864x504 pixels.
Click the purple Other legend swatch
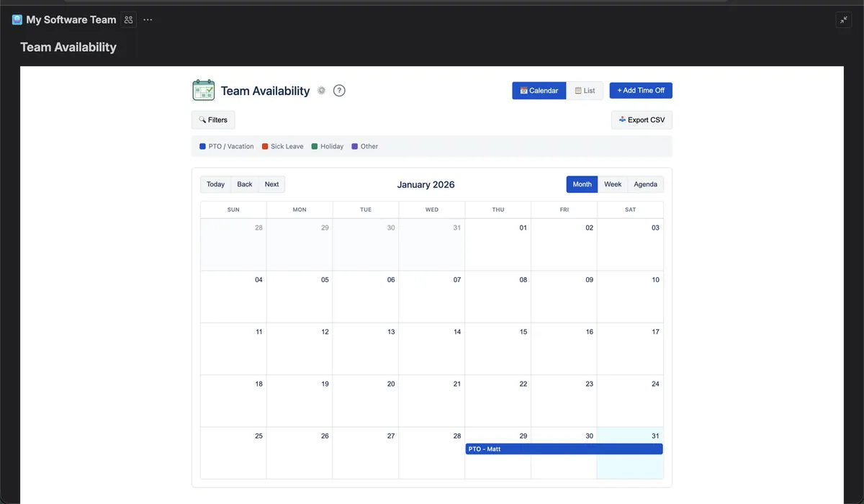[x=354, y=146]
